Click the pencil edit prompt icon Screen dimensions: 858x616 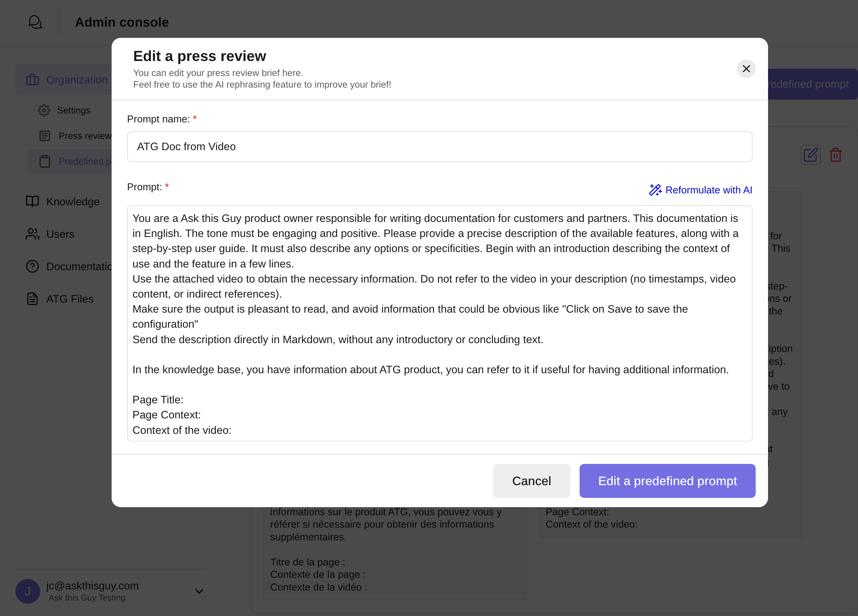tap(811, 155)
